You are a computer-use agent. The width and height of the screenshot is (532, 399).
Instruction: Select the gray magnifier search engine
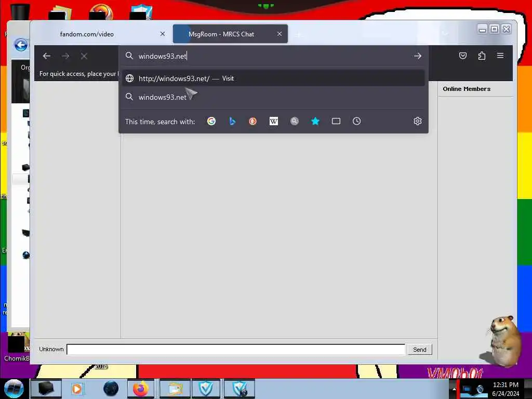click(x=295, y=121)
